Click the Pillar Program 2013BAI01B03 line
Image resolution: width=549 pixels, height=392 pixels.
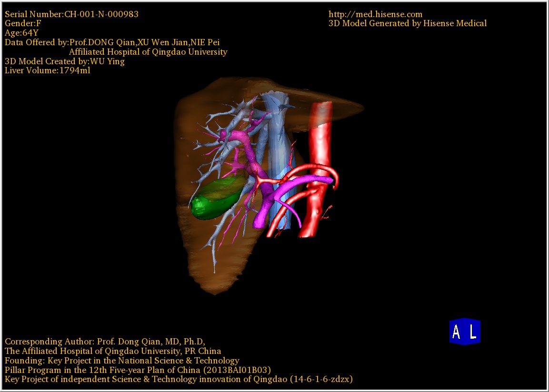(138, 370)
